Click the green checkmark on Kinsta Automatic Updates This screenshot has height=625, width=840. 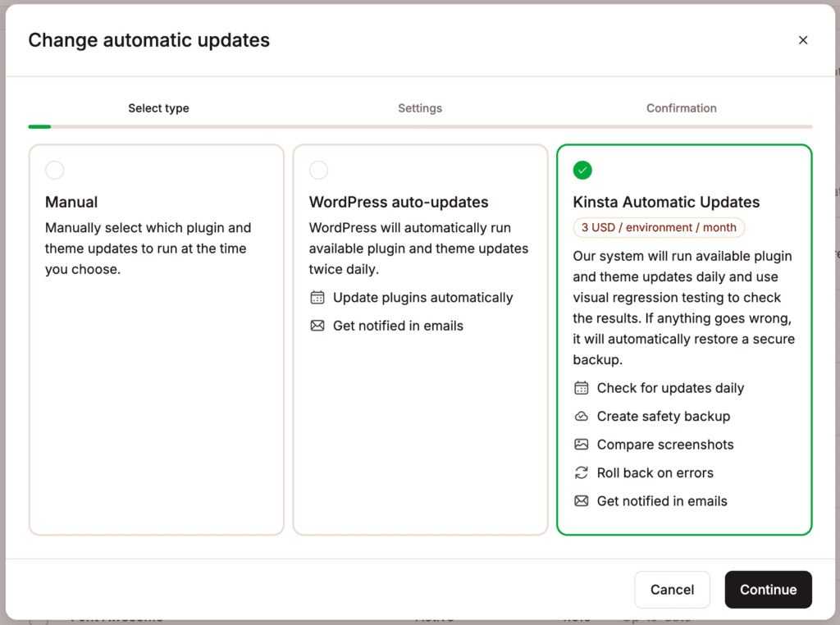(x=582, y=170)
